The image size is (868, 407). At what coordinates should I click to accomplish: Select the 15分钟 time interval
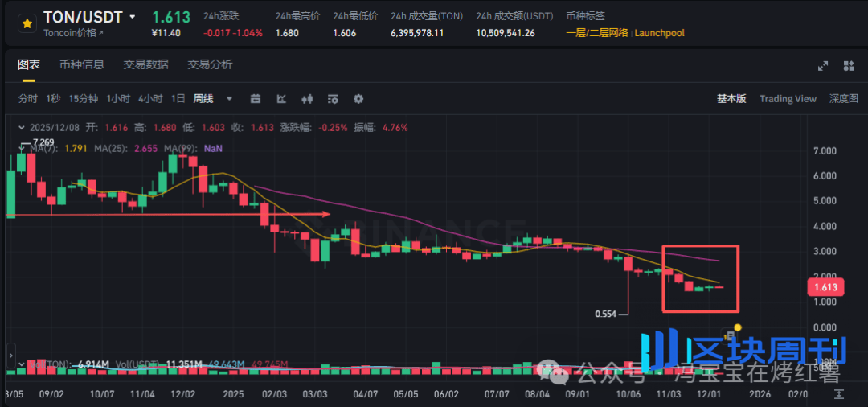[x=83, y=99]
